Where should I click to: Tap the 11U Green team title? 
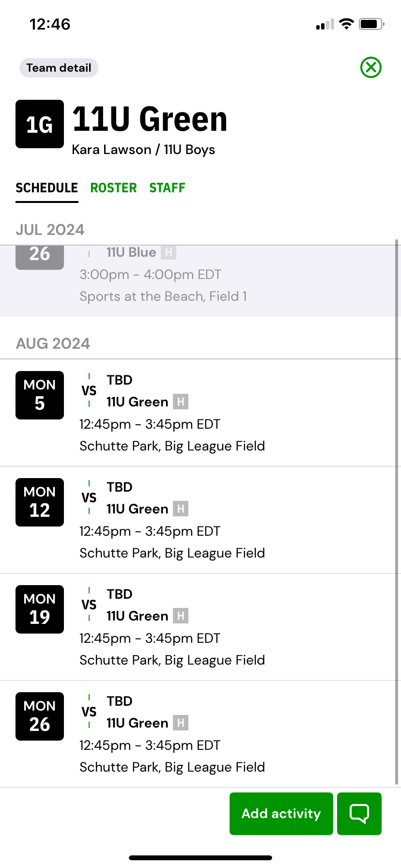(x=150, y=119)
